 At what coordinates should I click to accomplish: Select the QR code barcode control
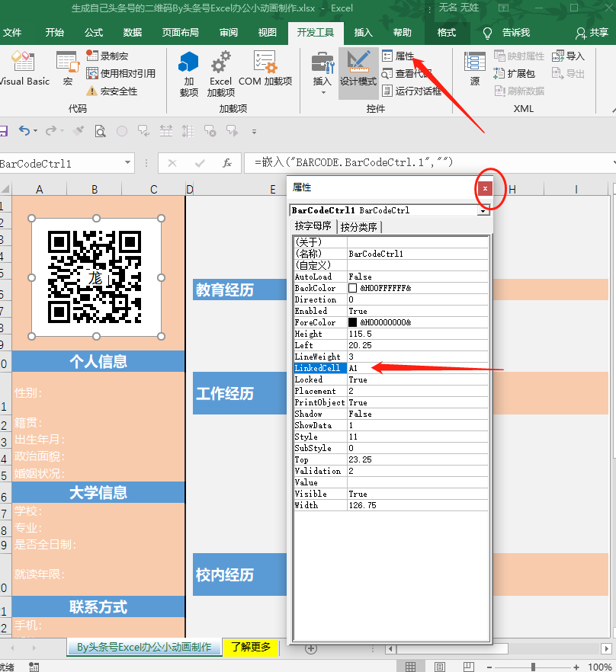point(96,277)
